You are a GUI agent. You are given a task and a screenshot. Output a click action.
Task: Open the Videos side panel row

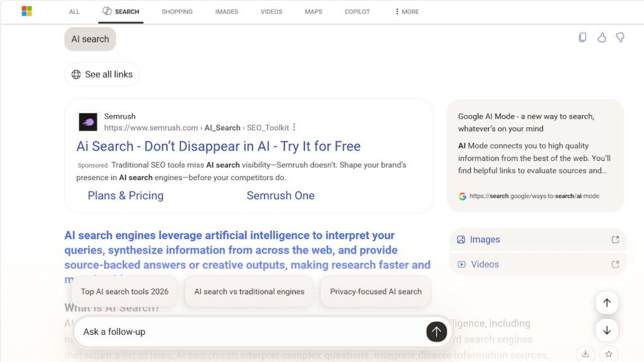point(538,264)
